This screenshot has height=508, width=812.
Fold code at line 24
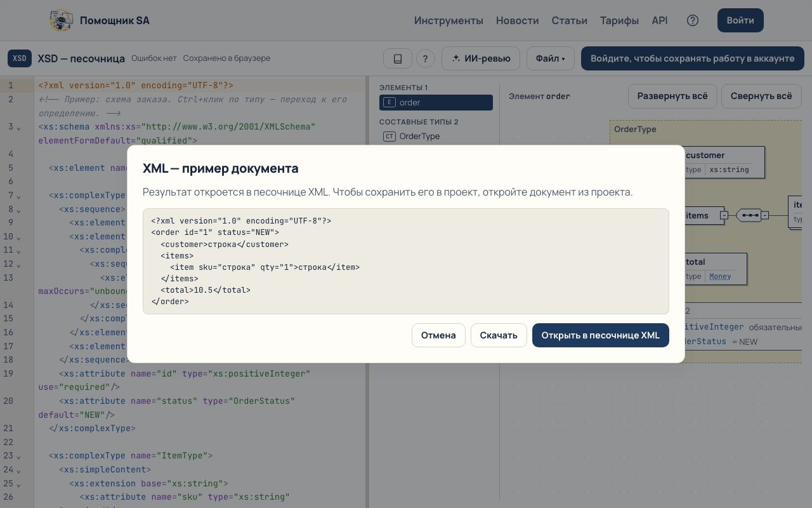[x=18, y=471]
